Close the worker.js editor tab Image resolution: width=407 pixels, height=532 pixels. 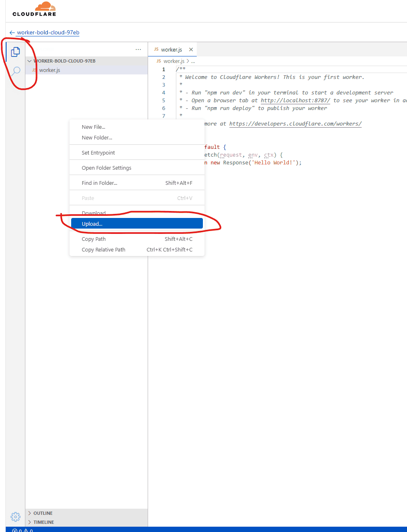point(191,49)
